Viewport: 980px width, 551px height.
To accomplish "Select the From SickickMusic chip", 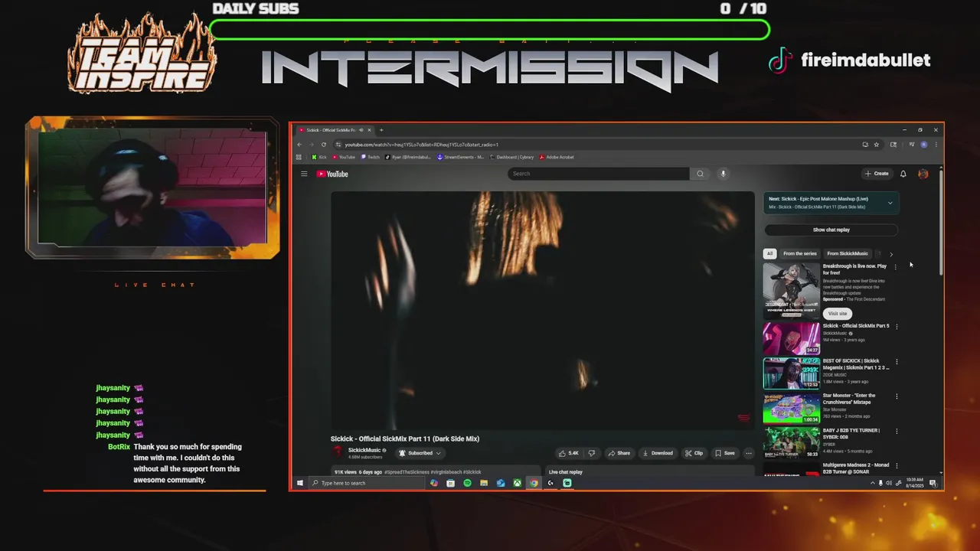I will pos(848,253).
